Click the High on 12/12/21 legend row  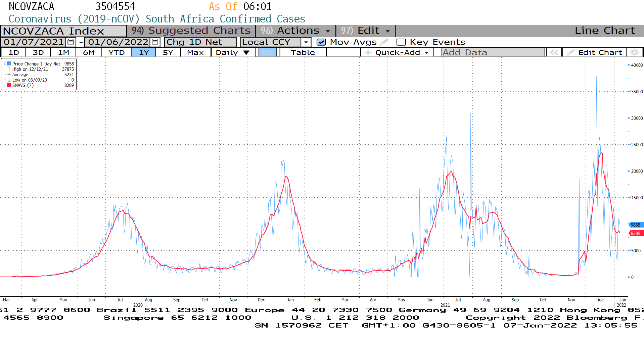[x=40, y=69]
